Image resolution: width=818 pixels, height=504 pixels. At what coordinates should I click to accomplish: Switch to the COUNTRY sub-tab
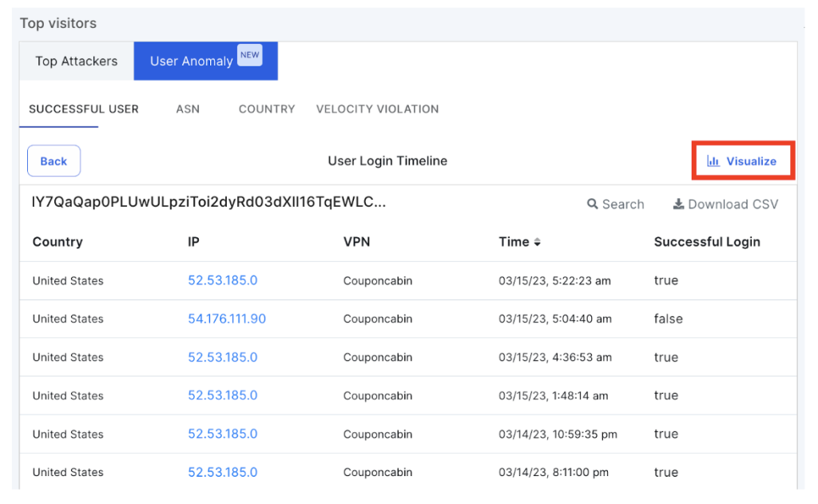267,109
